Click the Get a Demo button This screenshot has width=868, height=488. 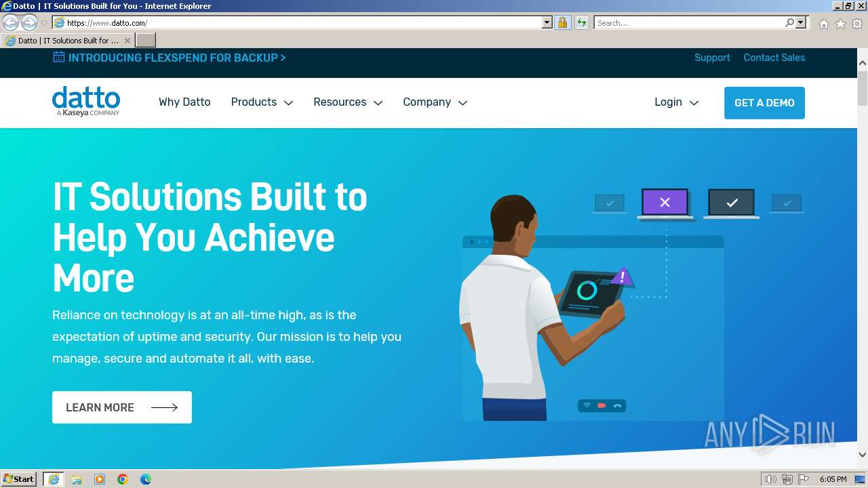point(764,103)
